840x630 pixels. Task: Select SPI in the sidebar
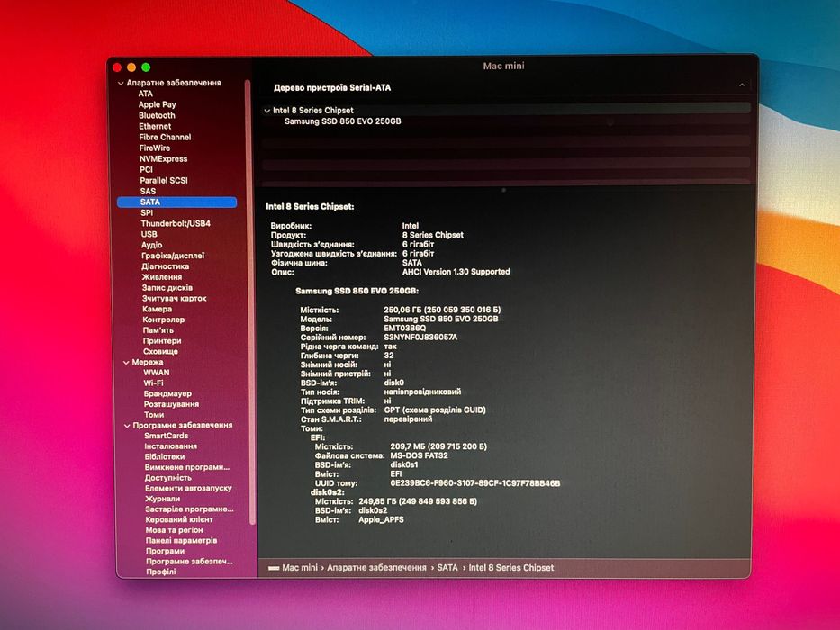[147, 212]
